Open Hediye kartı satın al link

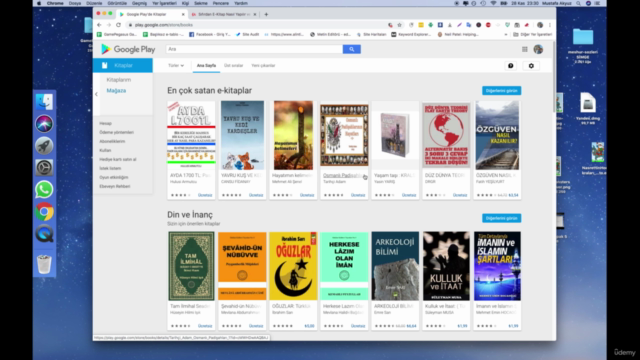tap(118, 159)
